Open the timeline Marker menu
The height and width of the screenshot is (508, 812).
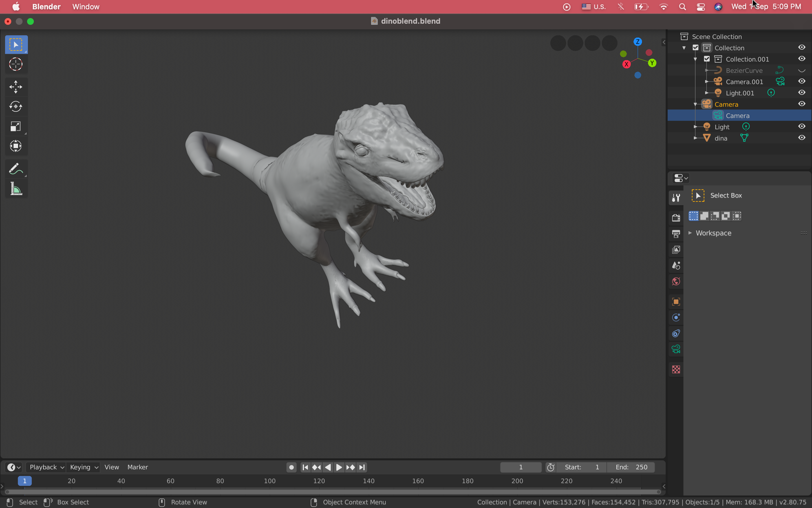coord(138,467)
